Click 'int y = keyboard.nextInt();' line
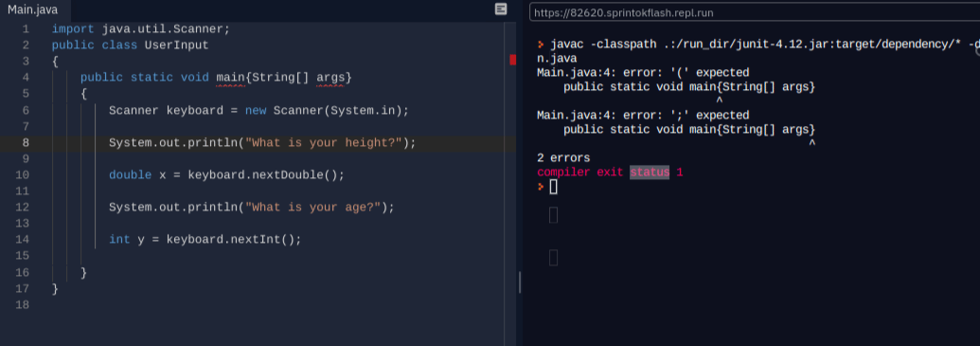 [x=205, y=240]
